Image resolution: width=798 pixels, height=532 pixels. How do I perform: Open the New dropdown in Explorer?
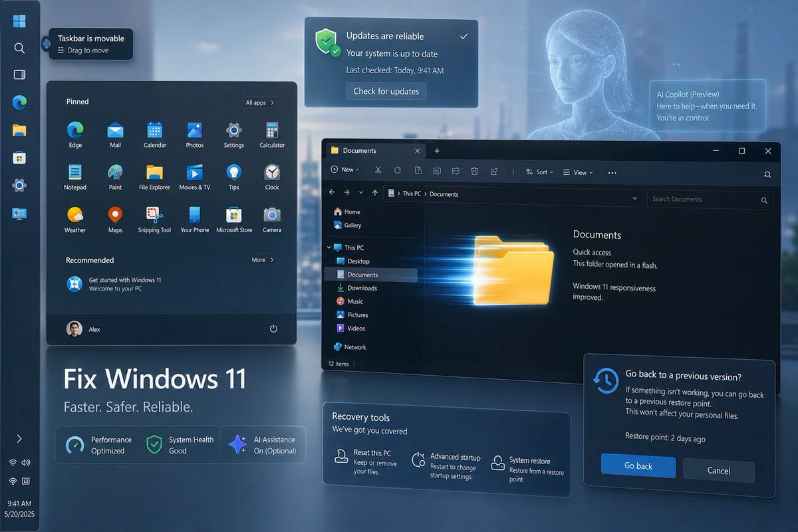(345, 170)
